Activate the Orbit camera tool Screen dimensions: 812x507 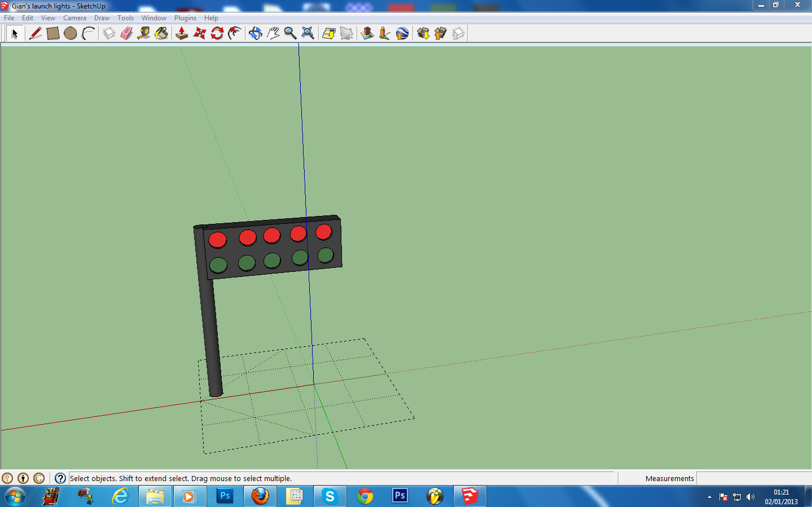click(x=256, y=34)
